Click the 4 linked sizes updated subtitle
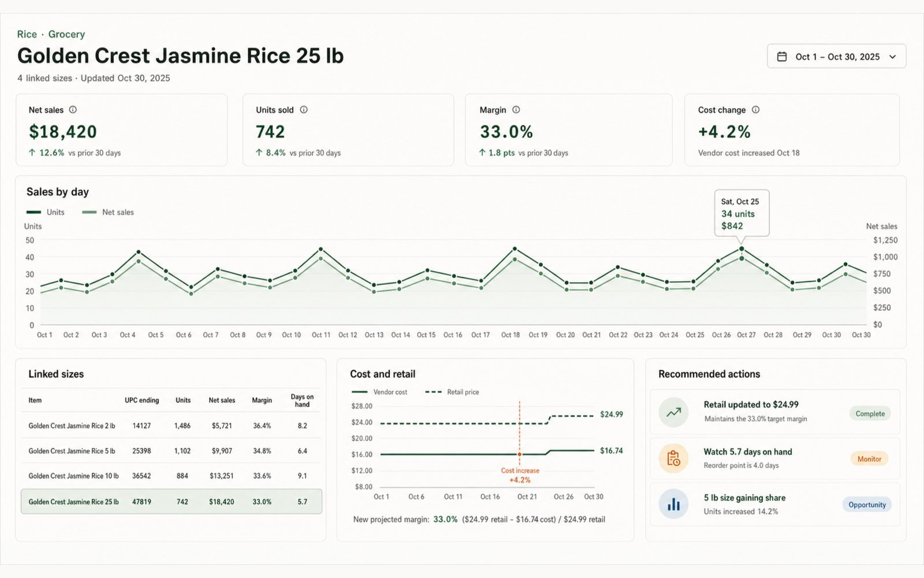Viewport: 924px width, 578px height. click(x=94, y=78)
